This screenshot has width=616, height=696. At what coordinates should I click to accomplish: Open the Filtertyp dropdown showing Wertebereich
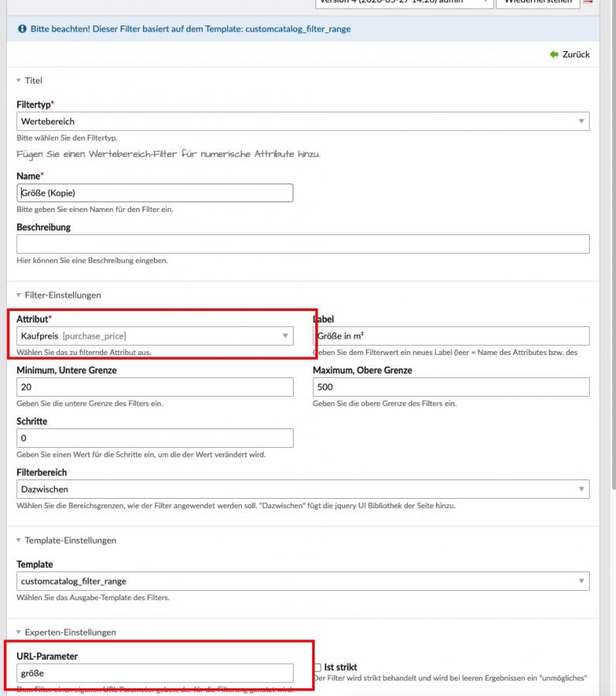302,121
